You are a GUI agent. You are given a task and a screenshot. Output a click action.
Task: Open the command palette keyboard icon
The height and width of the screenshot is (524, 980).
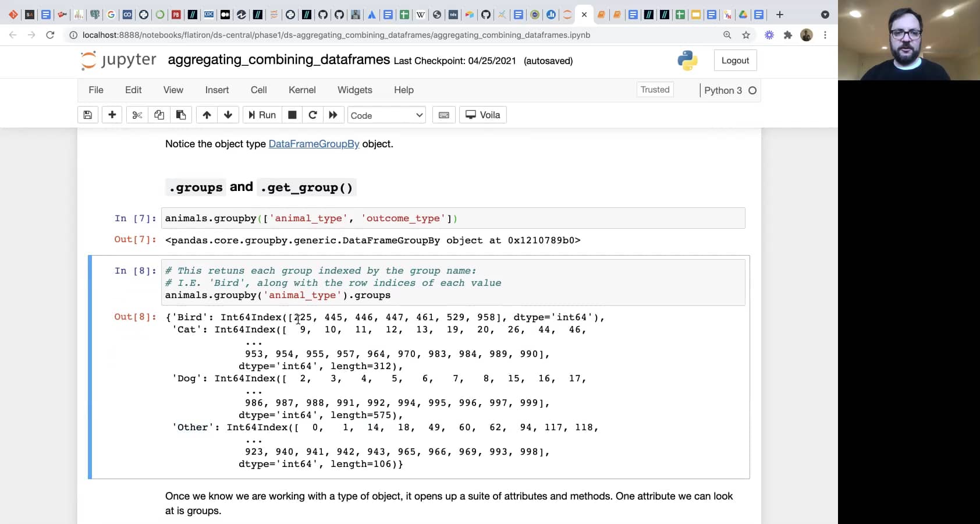coord(443,115)
